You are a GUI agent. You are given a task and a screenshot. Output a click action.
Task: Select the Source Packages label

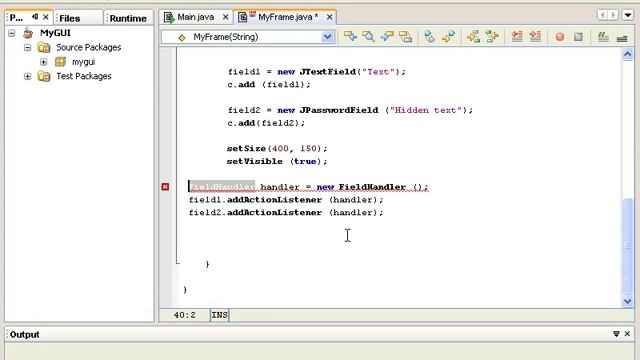tap(89, 47)
